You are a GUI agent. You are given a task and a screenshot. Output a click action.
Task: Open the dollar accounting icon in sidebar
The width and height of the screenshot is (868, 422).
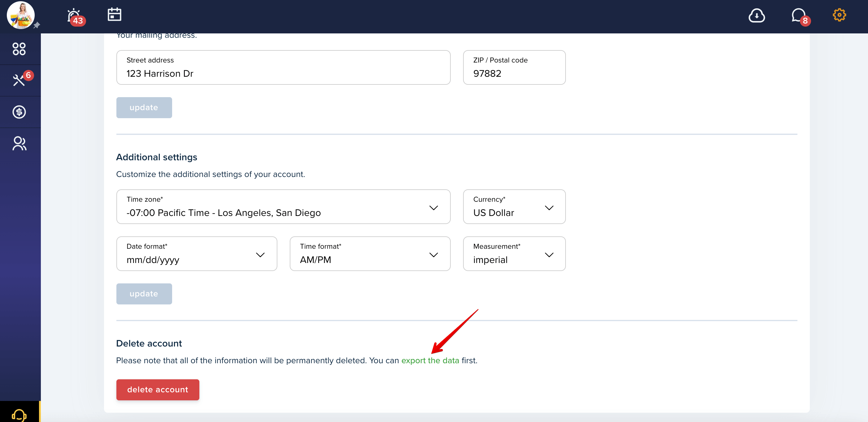pyautogui.click(x=19, y=112)
